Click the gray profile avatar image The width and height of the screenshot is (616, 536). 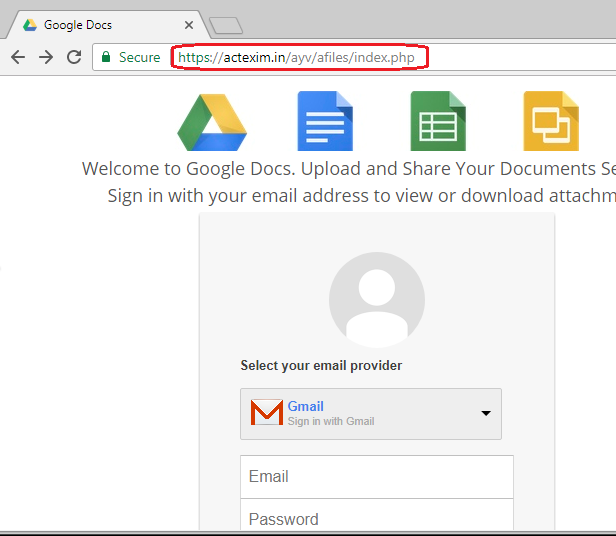point(377,300)
